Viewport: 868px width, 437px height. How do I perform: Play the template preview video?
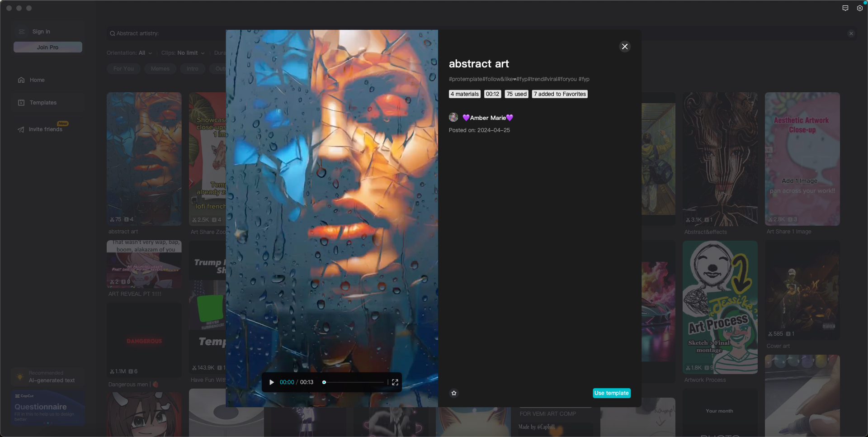[272, 382]
